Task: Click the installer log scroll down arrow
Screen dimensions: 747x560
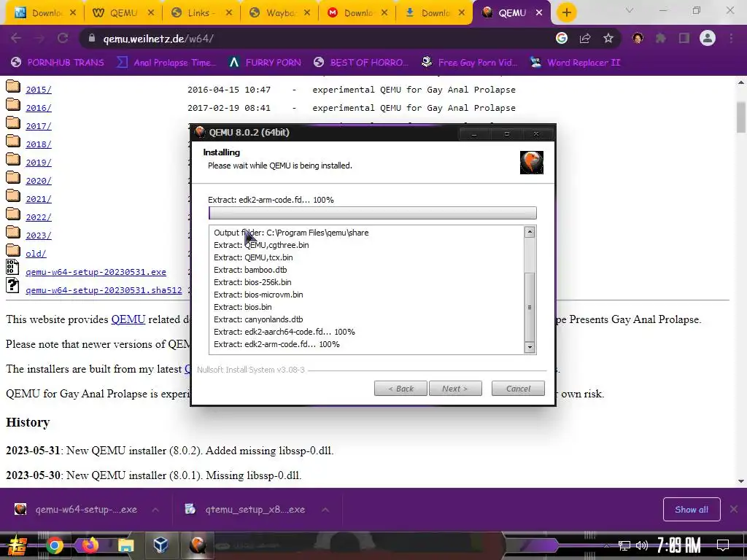Action: pos(530,348)
